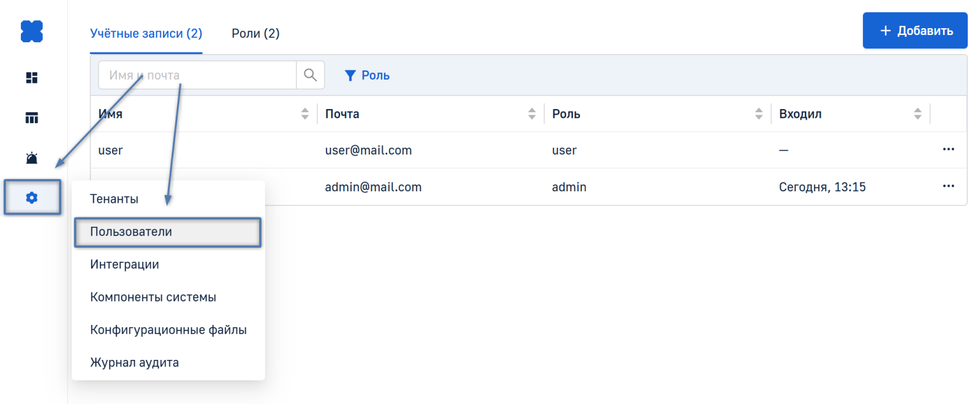The width and height of the screenshot is (980, 404).
Task: Sort table by Роль column arrows
Action: [759, 114]
